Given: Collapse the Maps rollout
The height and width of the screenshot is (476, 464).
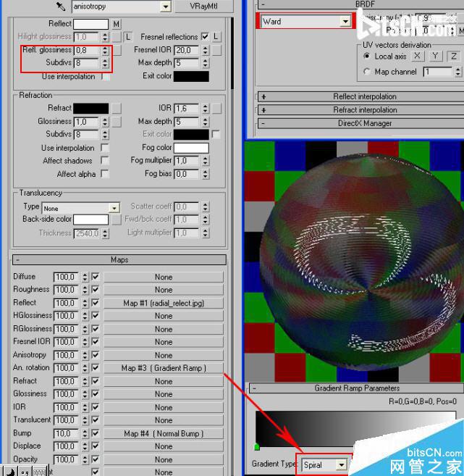Looking at the screenshot, I should click(x=119, y=260).
